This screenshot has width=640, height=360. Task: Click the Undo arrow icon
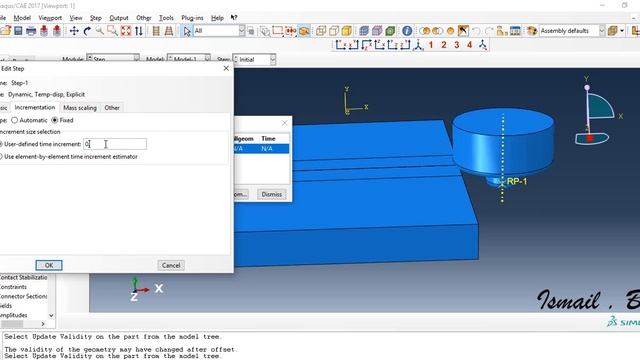coord(476,31)
